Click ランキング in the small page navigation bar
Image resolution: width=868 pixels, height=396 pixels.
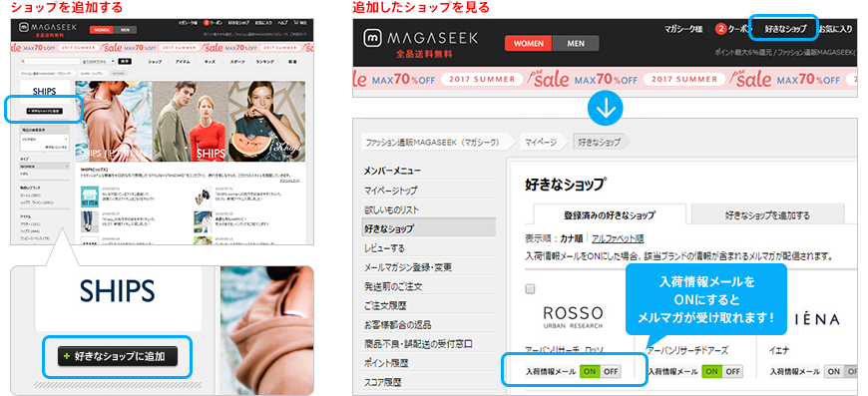(264, 62)
